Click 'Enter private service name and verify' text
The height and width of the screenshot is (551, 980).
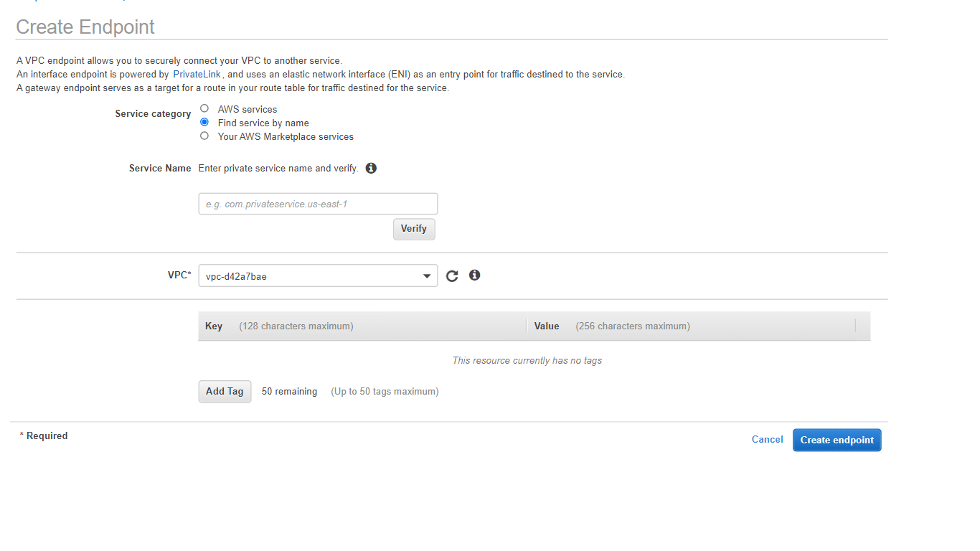coord(278,168)
